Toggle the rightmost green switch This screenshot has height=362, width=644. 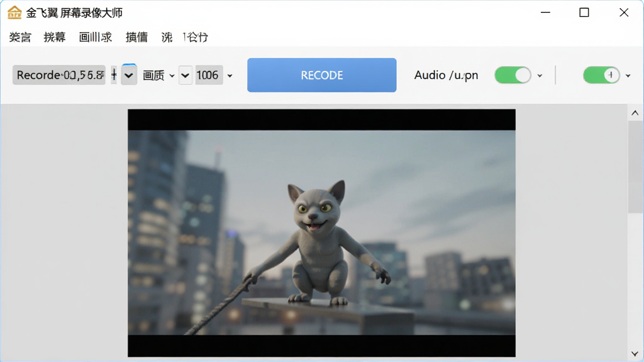click(601, 75)
